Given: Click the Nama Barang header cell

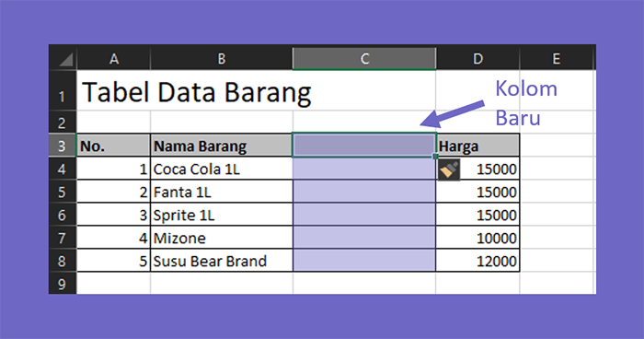Looking at the screenshot, I should 222,146.
